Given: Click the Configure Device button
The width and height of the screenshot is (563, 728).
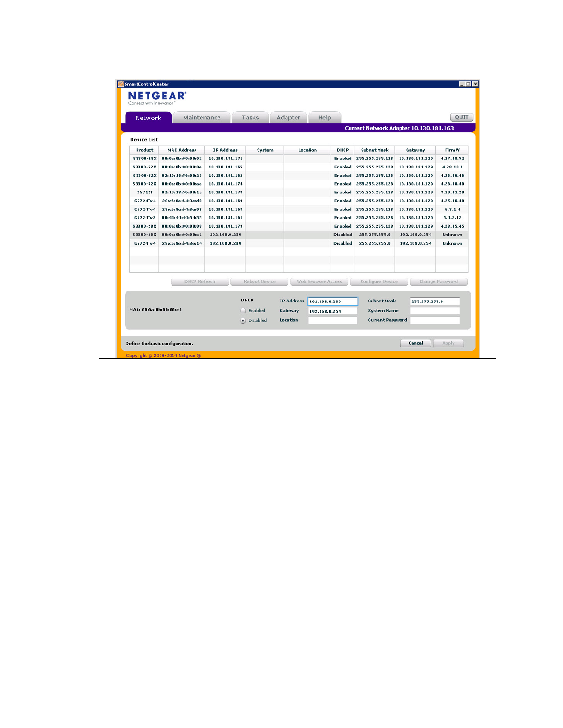Looking at the screenshot, I should (379, 282).
